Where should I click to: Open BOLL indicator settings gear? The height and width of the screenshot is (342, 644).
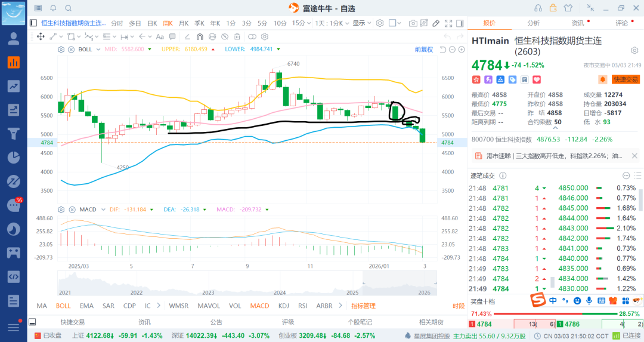click(61, 50)
